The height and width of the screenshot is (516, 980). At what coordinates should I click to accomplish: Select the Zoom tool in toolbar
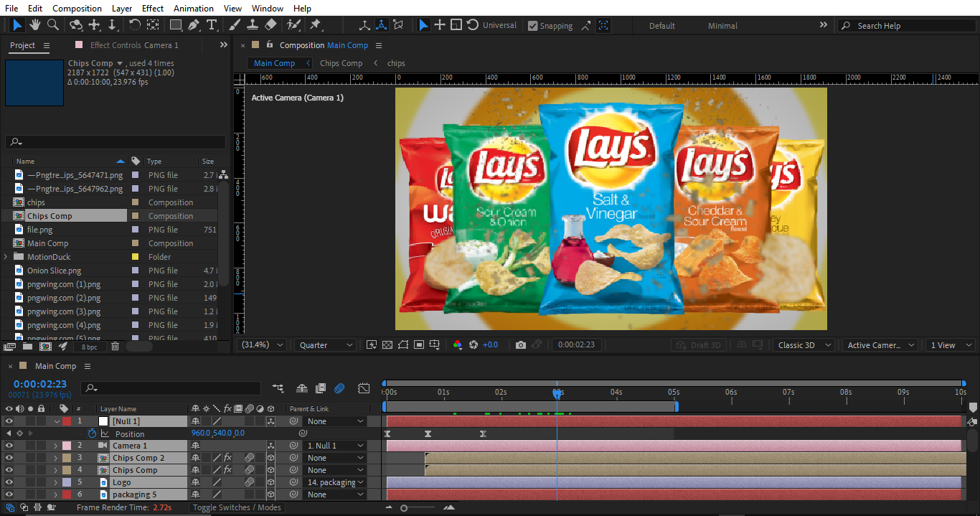click(x=52, y=25)
